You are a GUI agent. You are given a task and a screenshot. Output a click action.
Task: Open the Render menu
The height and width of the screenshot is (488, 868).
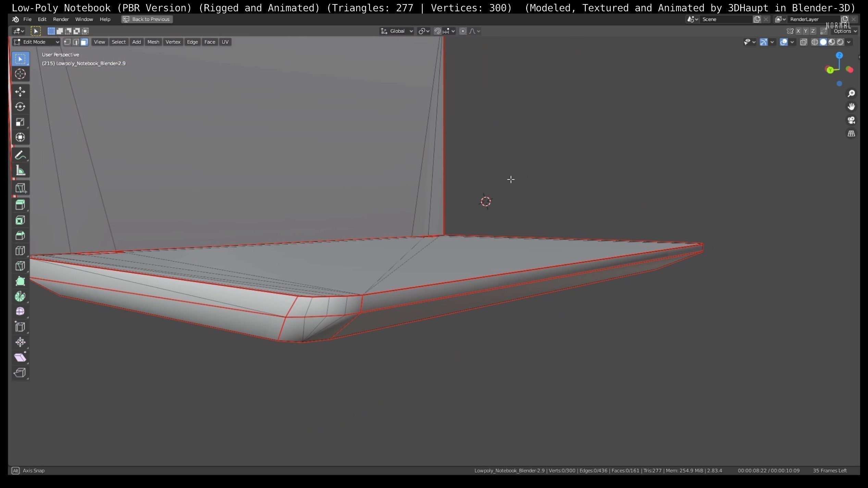click(61, 19)
